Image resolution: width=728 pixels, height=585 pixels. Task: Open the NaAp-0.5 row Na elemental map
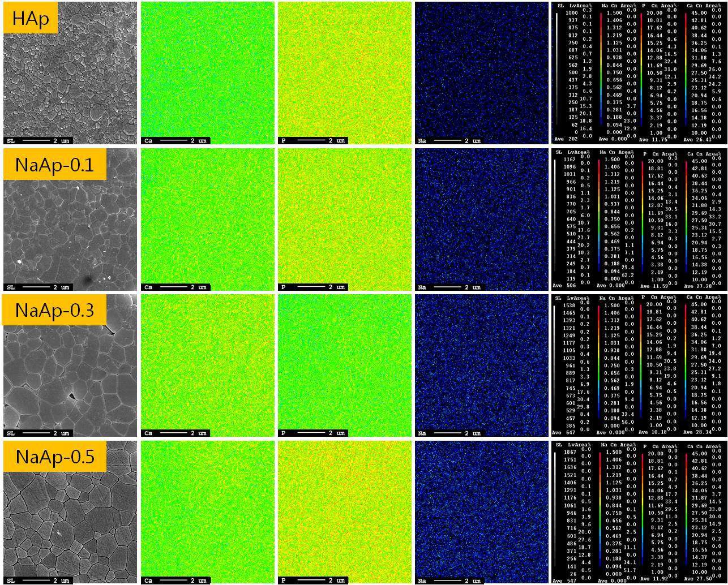(x=482, y=512)
